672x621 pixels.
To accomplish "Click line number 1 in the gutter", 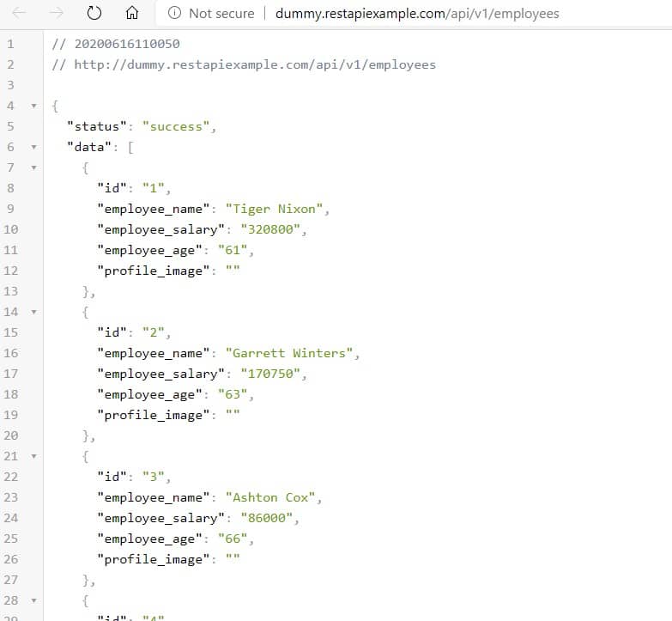I will coord(10,44).
